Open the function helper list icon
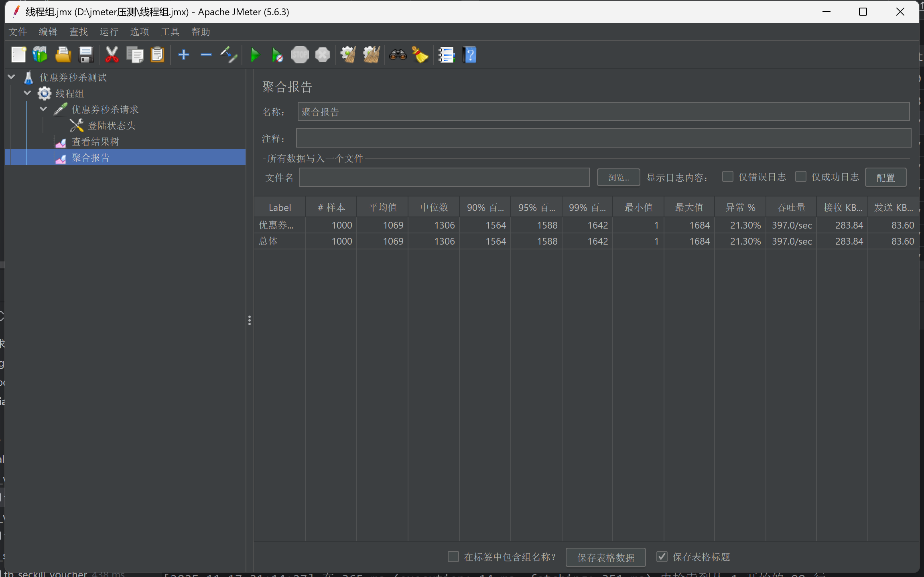This screenshot has width=924, height=577. coord(446,55)
